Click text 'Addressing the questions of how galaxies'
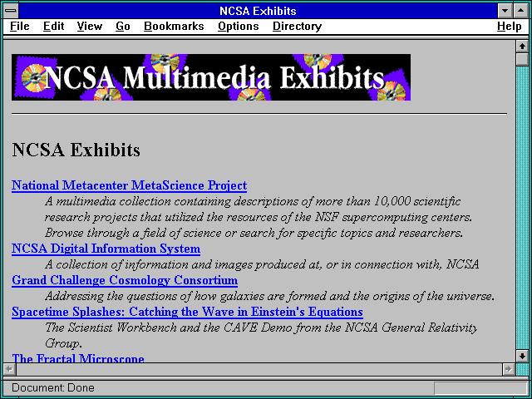Viewport: 532px width, 399px height. point(155,296)
